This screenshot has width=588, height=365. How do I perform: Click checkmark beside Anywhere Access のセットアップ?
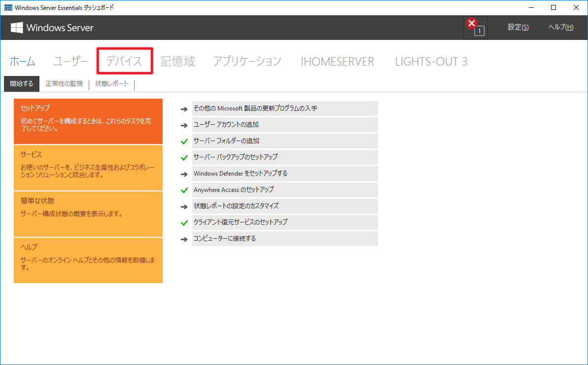click(184, 190)
